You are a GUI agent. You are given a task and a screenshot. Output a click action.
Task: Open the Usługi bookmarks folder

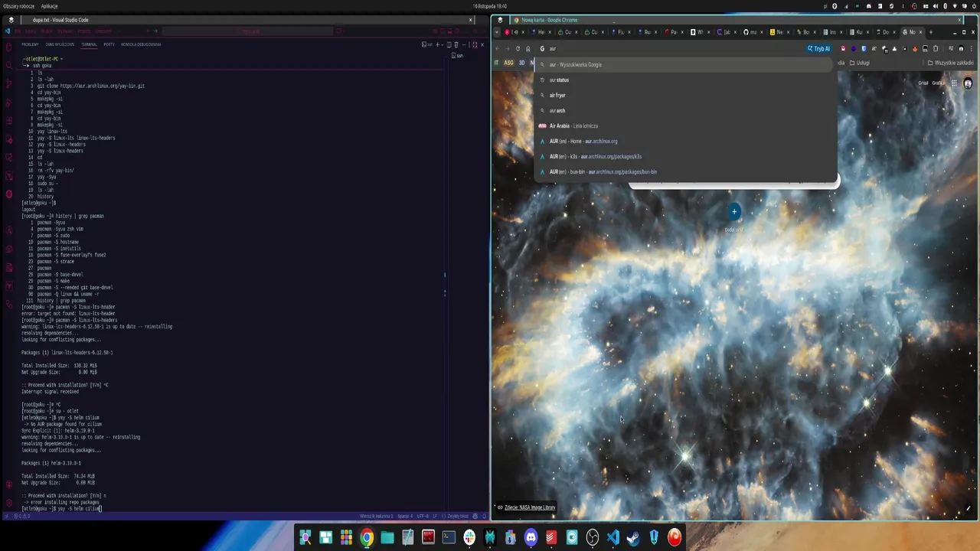coord(858,63)
